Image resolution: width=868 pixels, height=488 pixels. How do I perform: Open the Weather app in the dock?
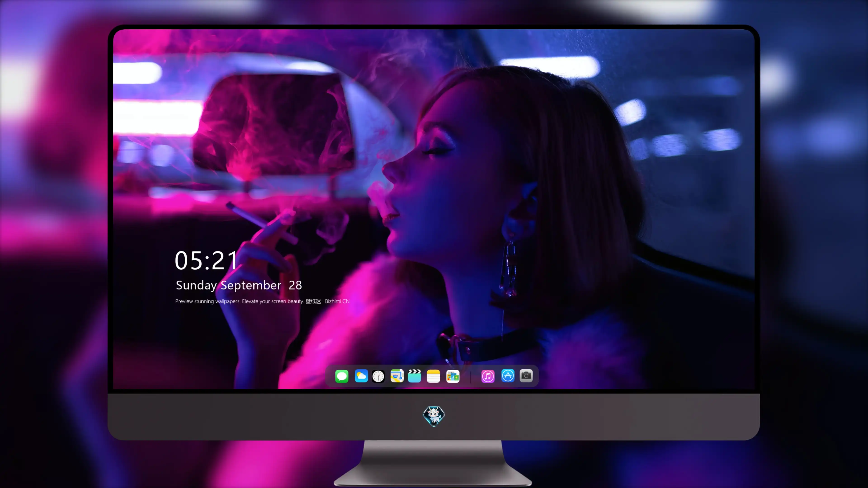click(x=361, y=376)
